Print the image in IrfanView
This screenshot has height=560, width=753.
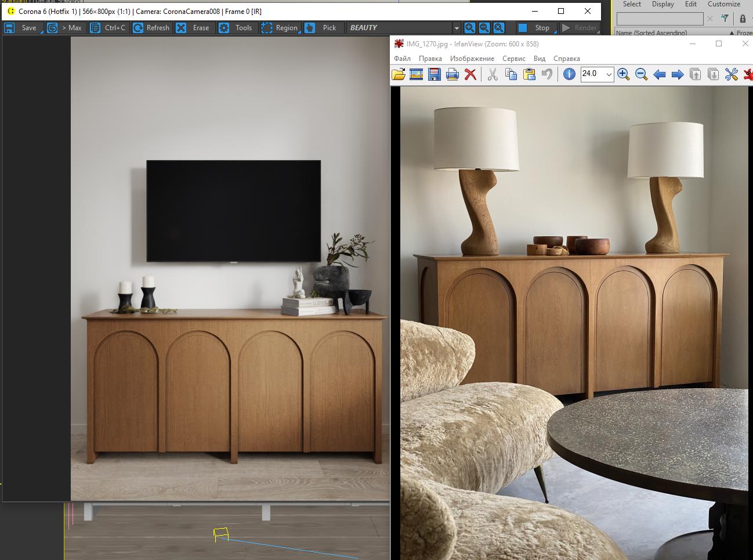[452, 74]
